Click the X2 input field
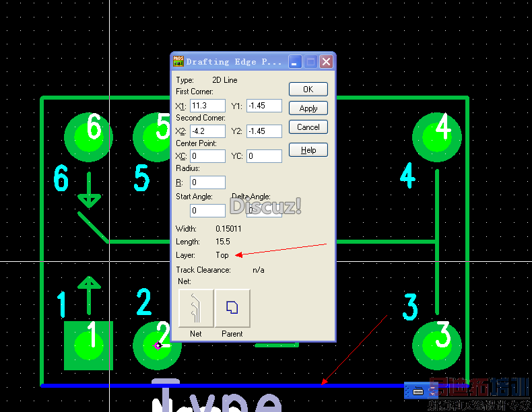This screenshot has height=412, width=532. click(207, 131)
